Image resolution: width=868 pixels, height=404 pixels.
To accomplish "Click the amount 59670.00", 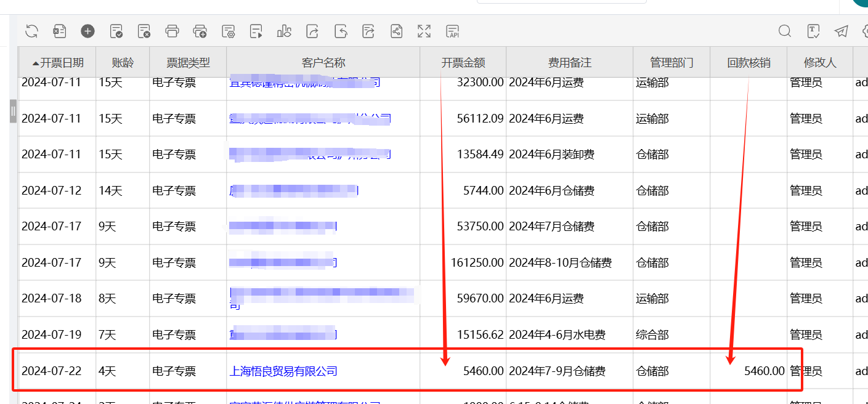I will [x=481, y=299].
